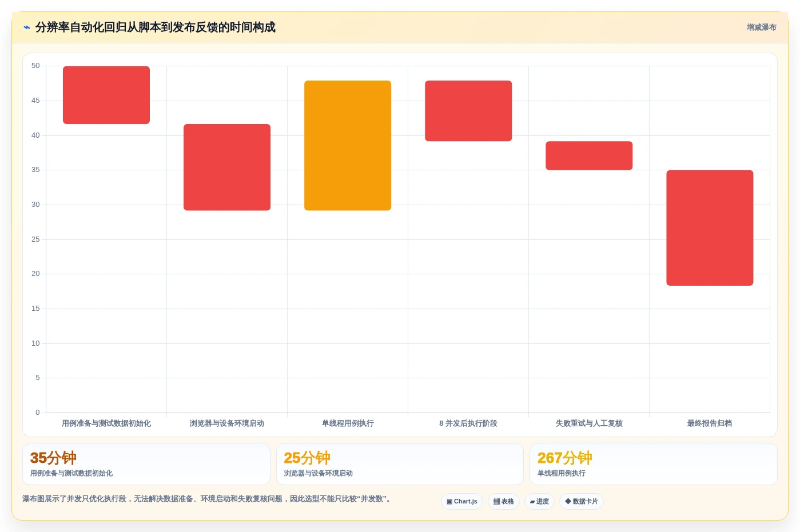The image size is (800, 532).
Task: Click the x-axis label 单线程用例执行
Action: pos(348,423)
